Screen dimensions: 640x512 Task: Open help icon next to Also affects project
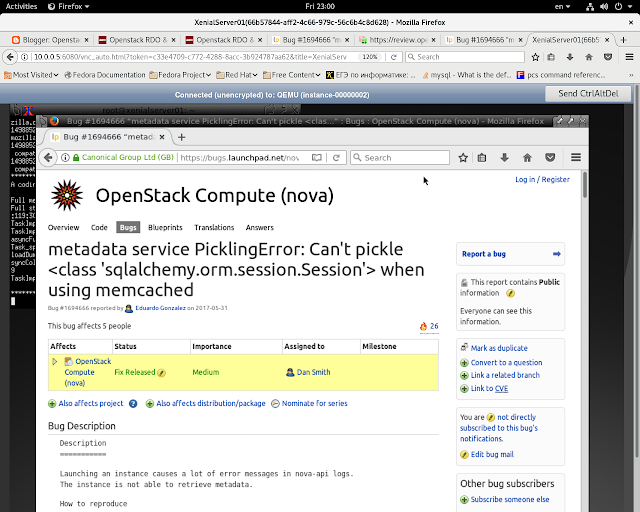click(x=133, y=403)
